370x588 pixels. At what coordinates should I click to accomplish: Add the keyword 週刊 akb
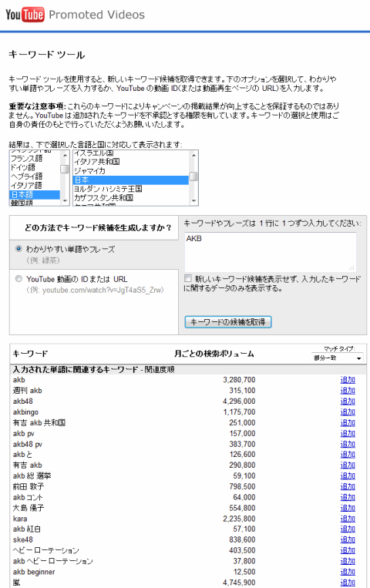[348, 391]
